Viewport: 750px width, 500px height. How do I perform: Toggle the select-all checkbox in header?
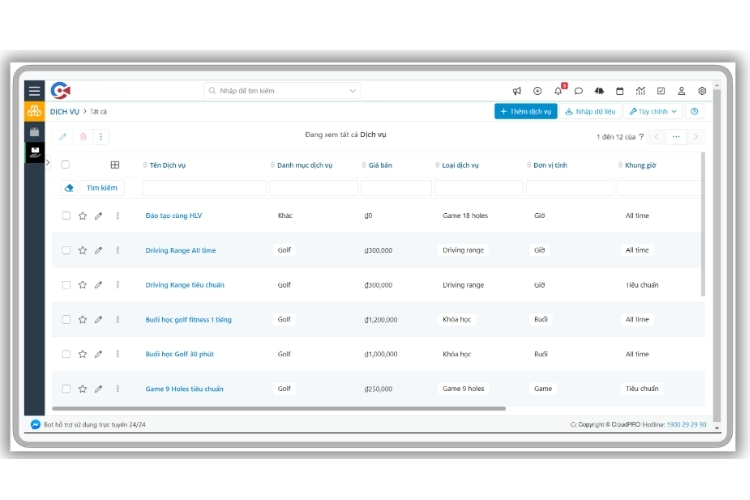click(x=66, y=165)
